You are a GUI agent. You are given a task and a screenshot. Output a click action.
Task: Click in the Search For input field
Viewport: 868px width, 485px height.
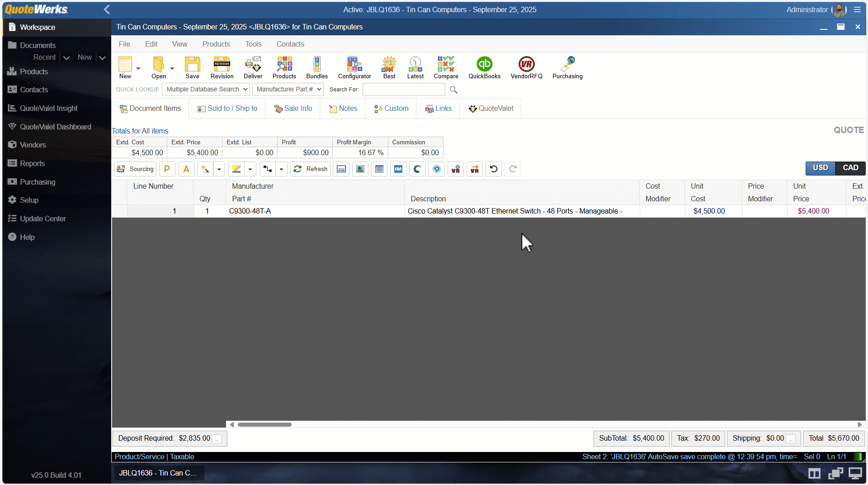point(404,90)
